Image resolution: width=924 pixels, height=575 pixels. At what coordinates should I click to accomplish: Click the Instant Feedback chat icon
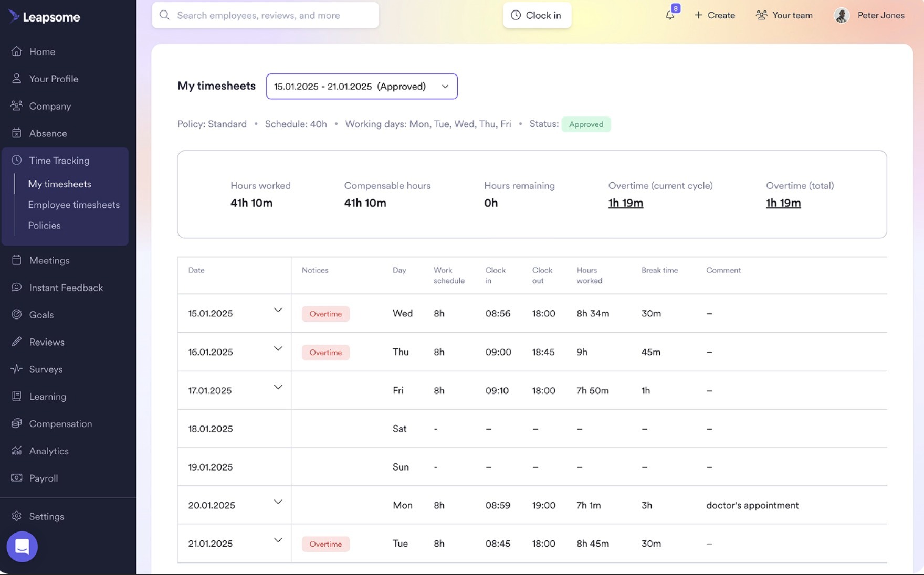click(x=17, y=287)
